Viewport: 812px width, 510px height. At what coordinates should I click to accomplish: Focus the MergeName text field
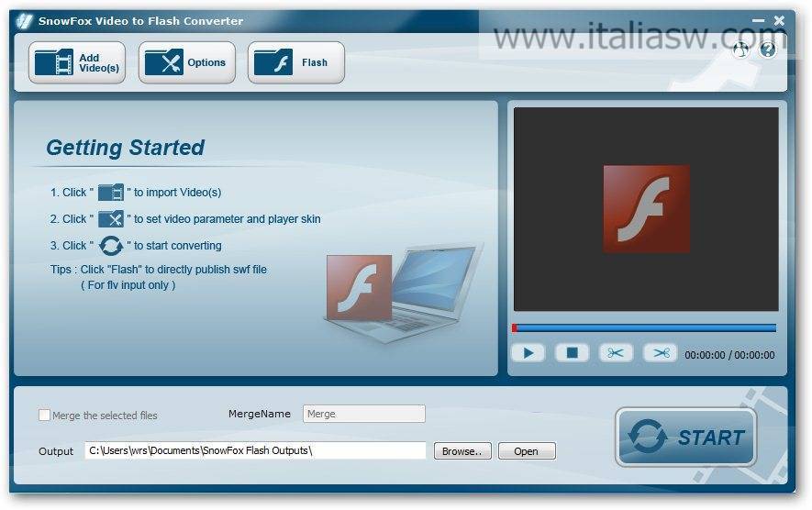pos(364,414)
